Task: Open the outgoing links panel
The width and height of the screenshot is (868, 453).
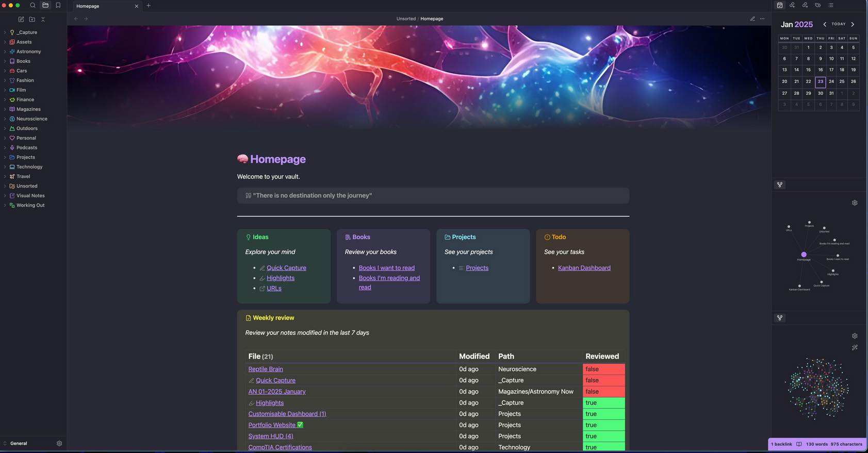Action: point(805,5)
